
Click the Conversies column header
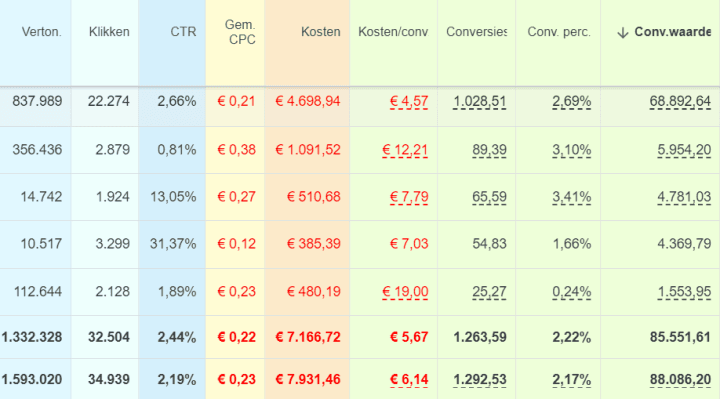coord(477,32)
